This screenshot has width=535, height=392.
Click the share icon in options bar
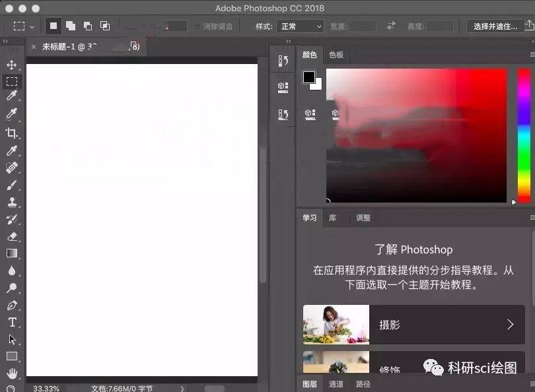(x=530, y=26)
